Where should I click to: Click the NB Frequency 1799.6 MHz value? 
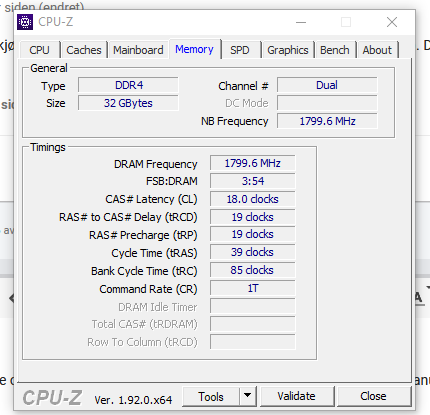(327, 121)
